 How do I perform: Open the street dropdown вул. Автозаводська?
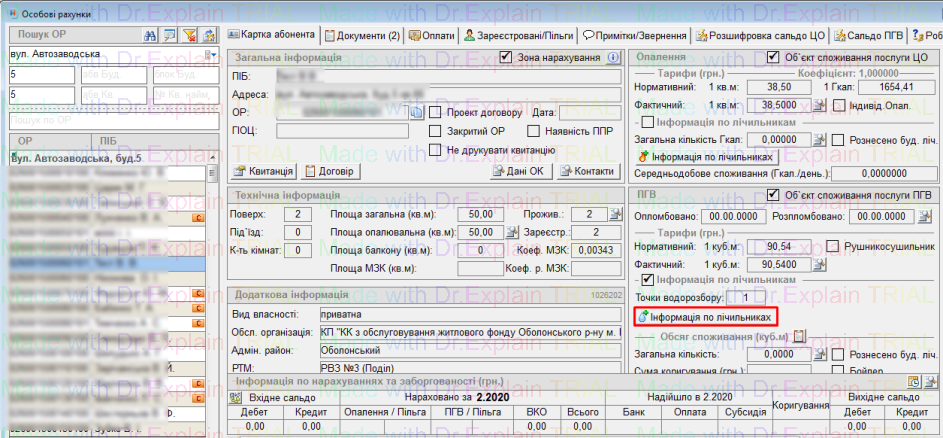coord(211,54)
